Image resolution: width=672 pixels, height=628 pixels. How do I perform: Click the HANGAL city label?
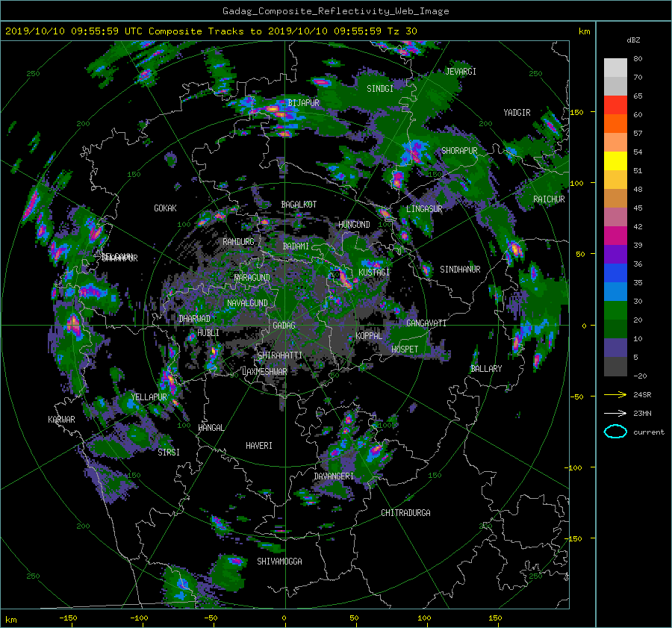211,428
